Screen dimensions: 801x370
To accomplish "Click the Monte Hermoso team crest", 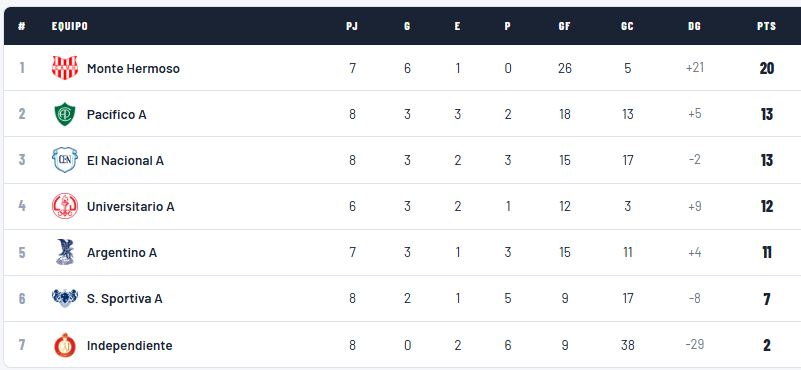I will (x=65, y=68).
